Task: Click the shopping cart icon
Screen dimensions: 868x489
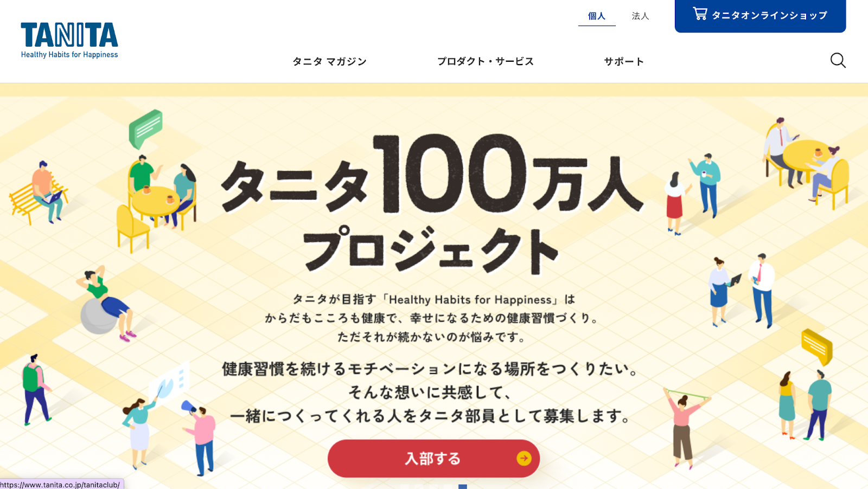Action: coord(700,14)
